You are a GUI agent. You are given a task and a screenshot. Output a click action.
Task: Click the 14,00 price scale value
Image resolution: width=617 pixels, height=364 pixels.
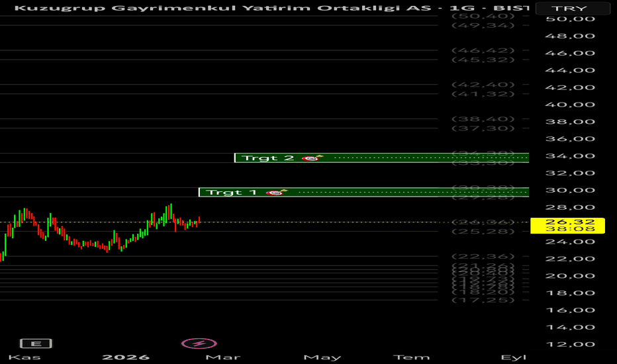point(570,328)
